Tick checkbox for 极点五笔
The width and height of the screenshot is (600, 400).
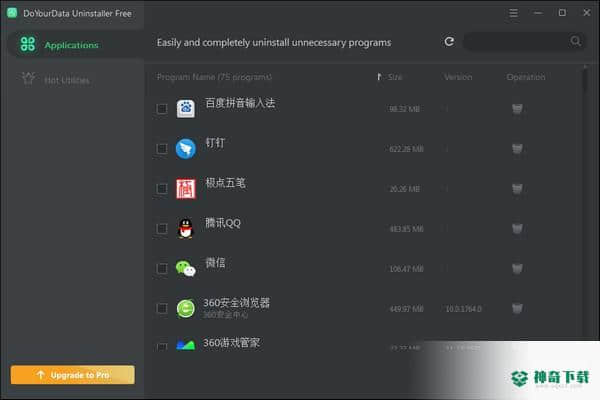pyautogui.click(x=162, y=189)
